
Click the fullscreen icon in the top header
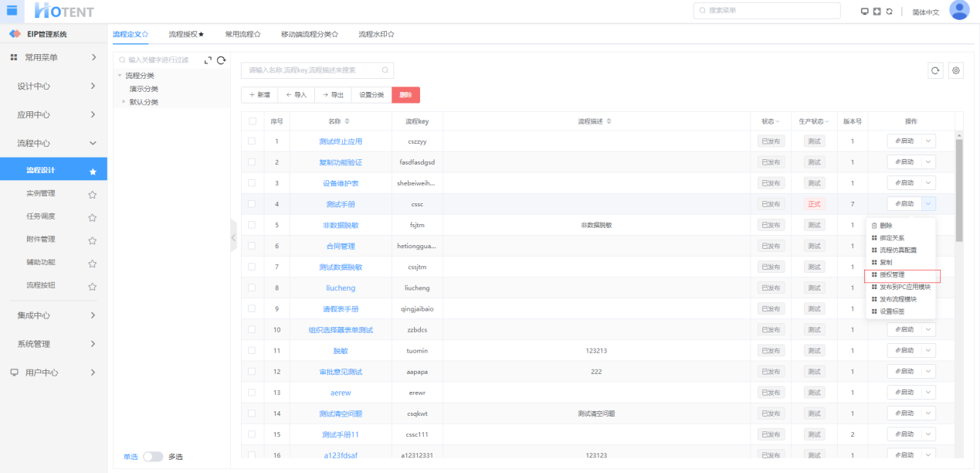877,11
